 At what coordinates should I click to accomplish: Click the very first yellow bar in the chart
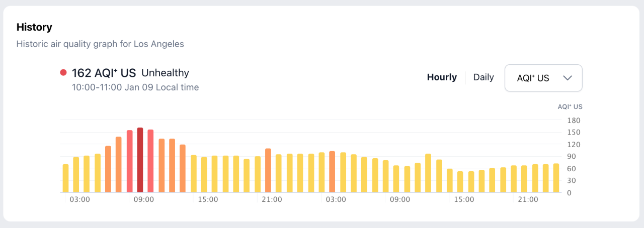(65, 178)
